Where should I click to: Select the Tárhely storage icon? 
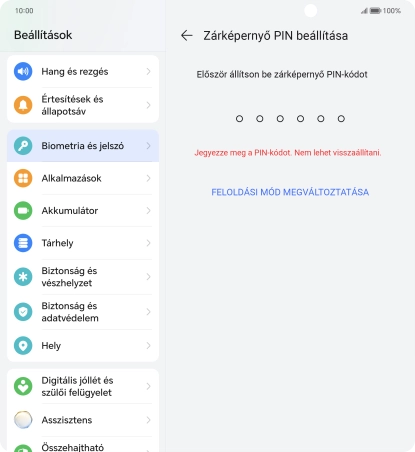click(x=23, y=243)
